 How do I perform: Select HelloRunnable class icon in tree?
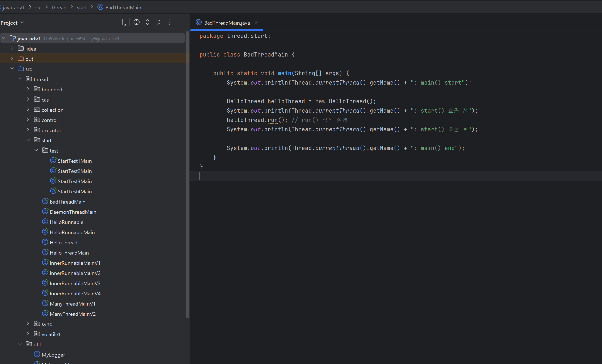coord(45,222)
